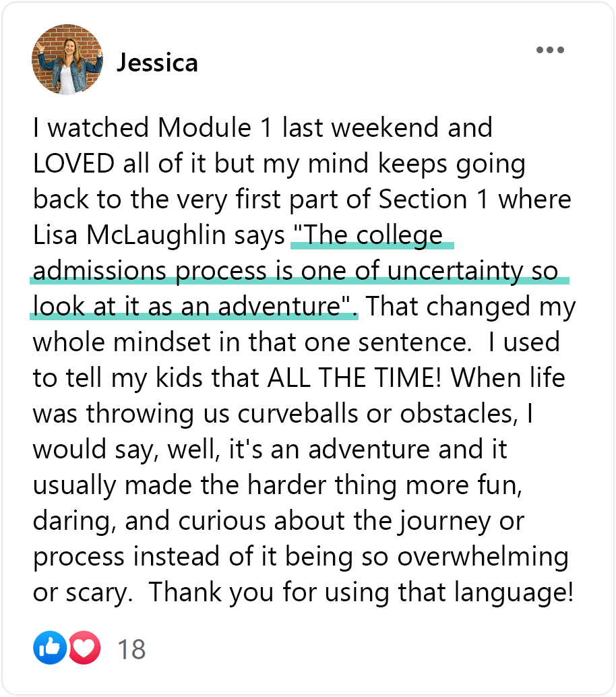Open the three-dot post options menu
The image size is (616, 697).
[x=550, y=50]
